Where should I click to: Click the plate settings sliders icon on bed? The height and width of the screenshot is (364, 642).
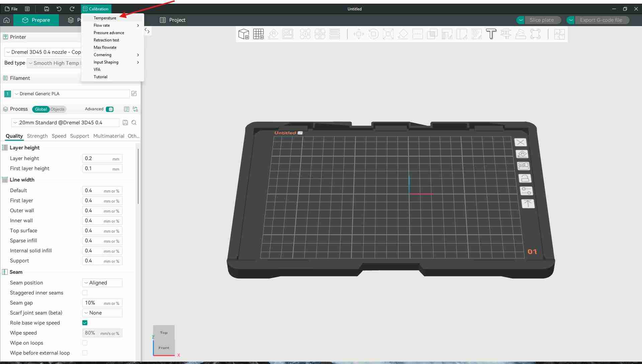(x=526, y=191)
